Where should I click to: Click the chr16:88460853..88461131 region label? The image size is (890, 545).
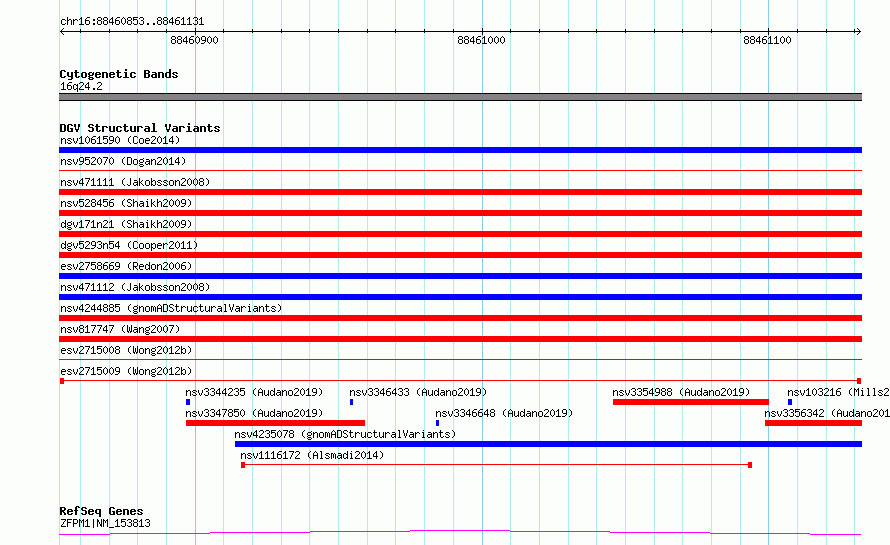pos(132,21)
